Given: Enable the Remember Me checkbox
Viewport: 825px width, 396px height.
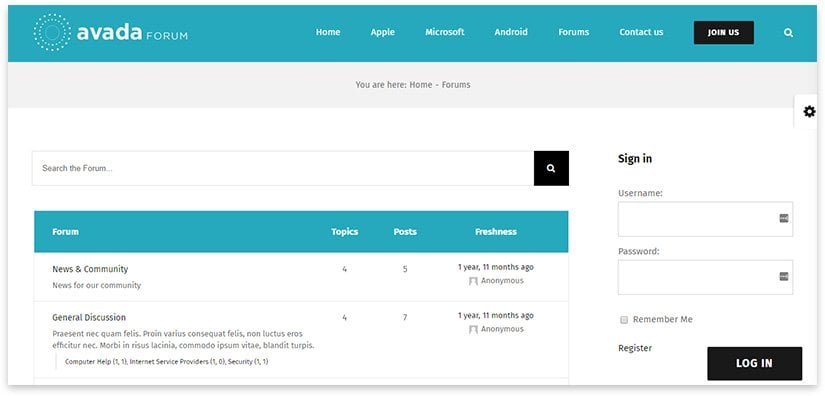Looking at the screenshot, I should pos(624,320).
